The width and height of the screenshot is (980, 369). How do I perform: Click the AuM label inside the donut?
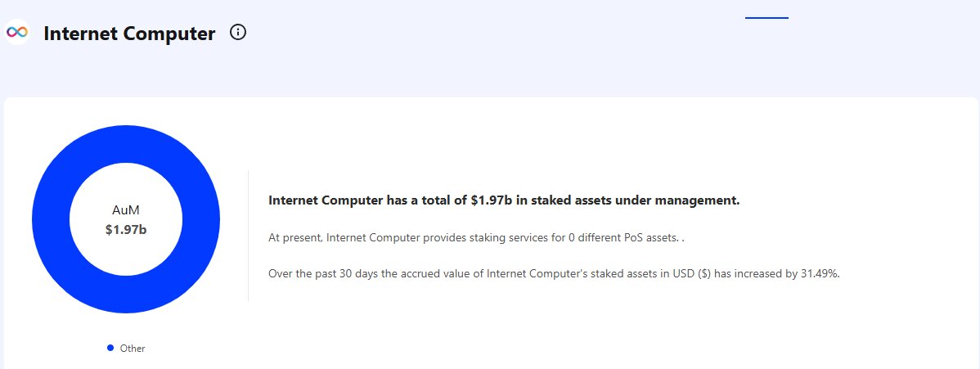click(126, 210)
